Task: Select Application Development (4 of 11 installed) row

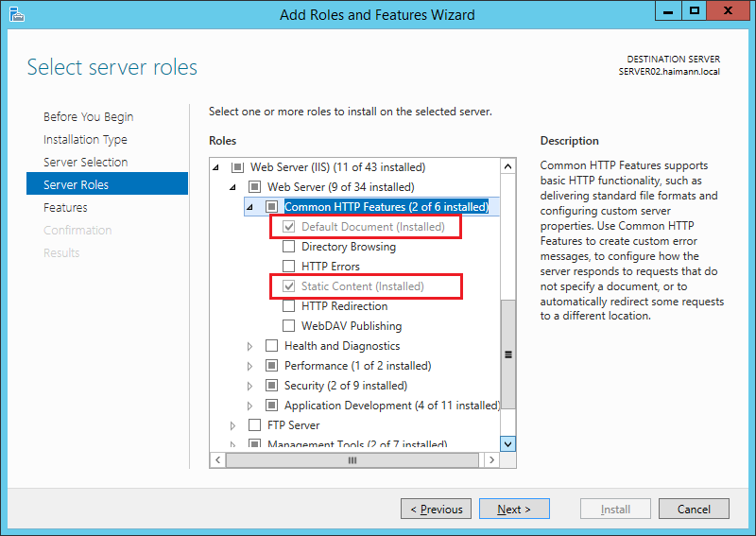Action: click(392, 406)
